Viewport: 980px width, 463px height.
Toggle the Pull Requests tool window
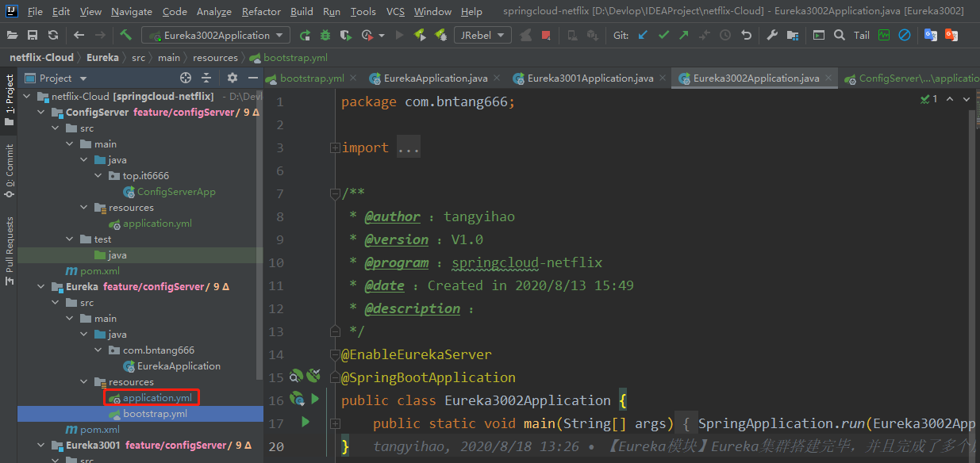click(10, 251)
